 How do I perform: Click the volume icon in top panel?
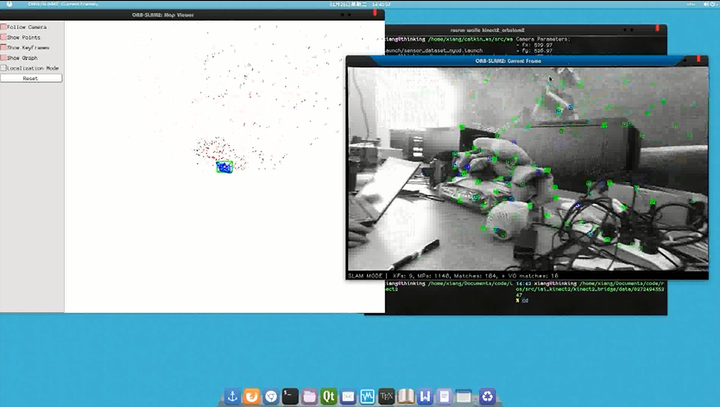pos(706,4)
